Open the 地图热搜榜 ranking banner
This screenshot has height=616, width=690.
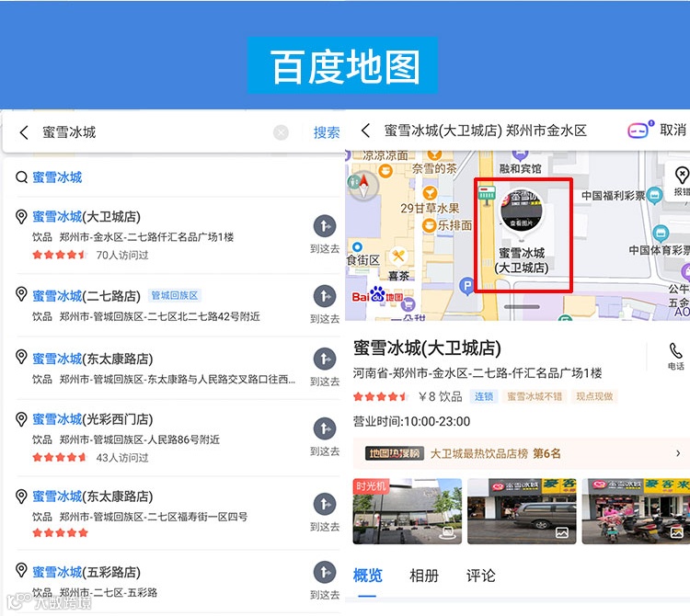tap(522, 453)
